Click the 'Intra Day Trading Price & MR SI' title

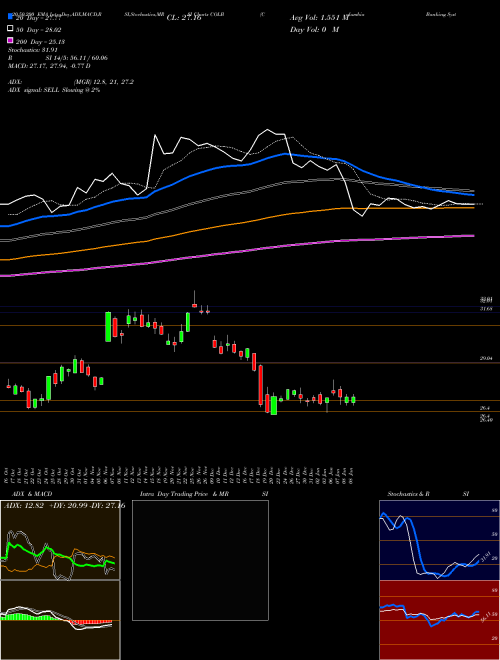click(204, 494)
